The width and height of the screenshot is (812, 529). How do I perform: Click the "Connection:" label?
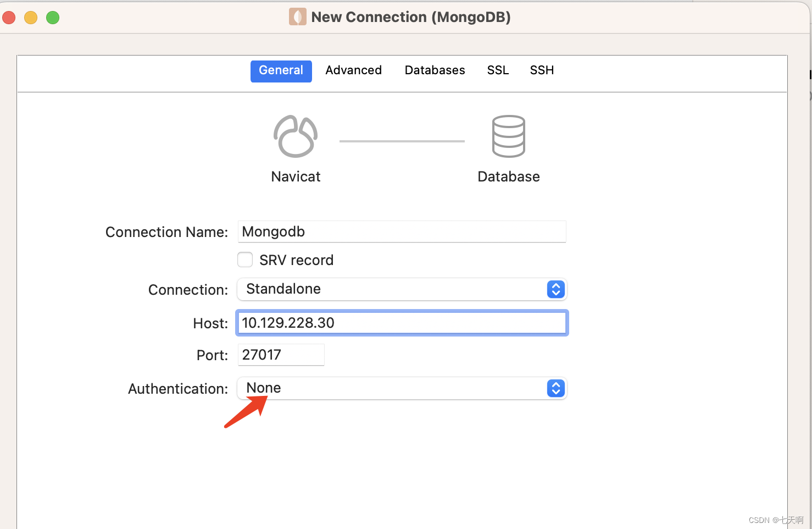(x=188, y=290)
